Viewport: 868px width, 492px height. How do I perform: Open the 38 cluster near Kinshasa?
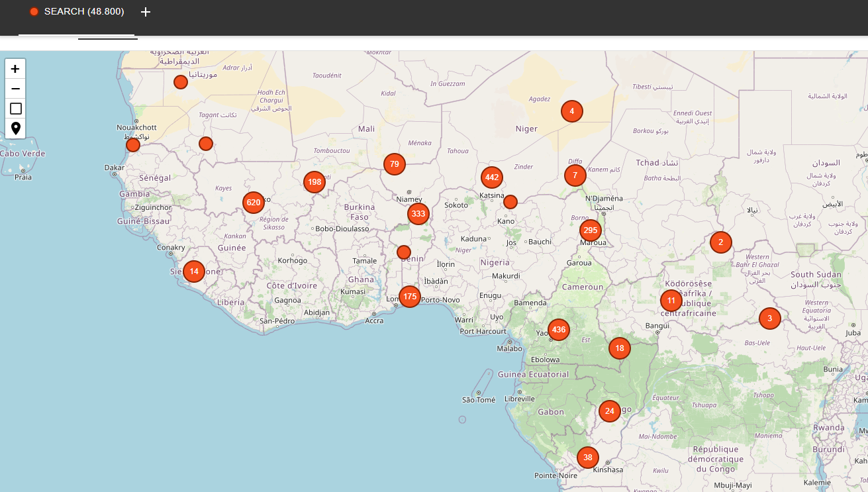pyautogui.click(x=587, y=458)
